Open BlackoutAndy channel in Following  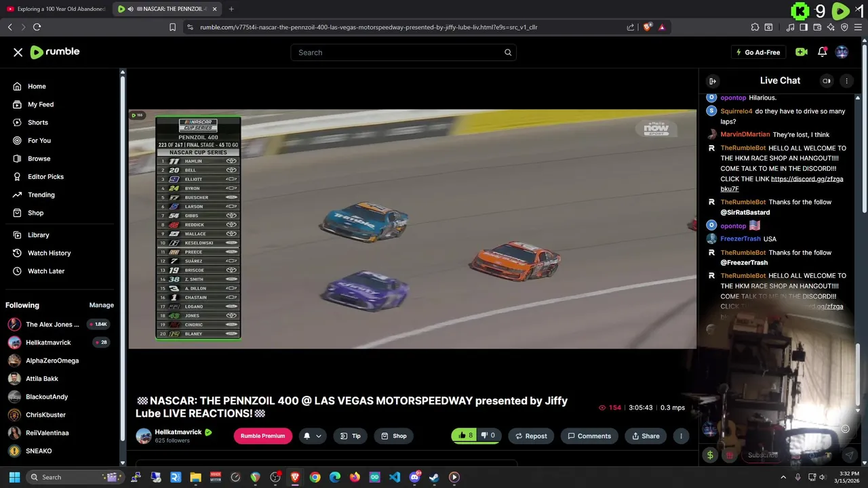click(x=47, y=396)
